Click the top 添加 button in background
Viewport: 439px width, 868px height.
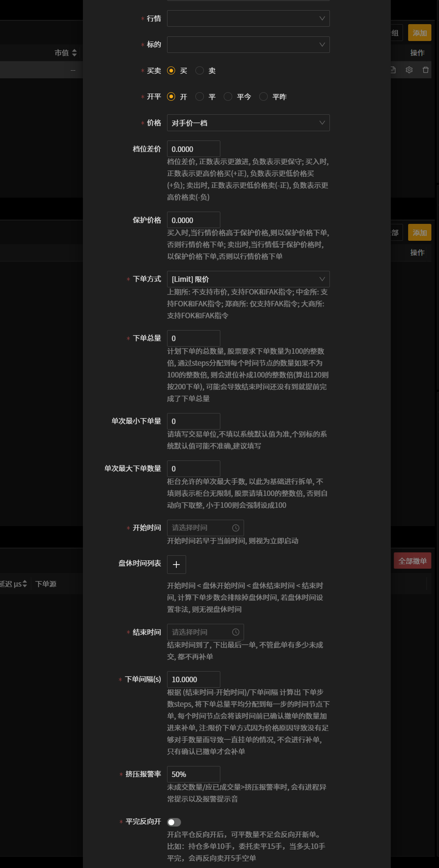[x=420, y=33]
